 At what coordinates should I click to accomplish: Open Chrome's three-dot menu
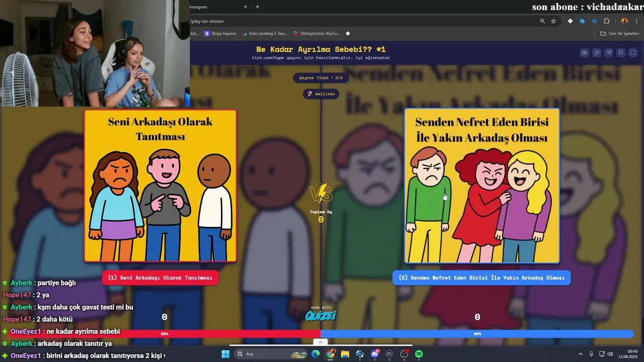636,21
